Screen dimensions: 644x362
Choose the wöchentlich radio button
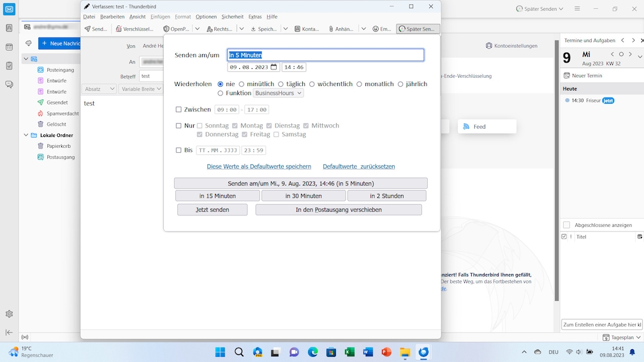pyautogui.click(x=312, y=84)
